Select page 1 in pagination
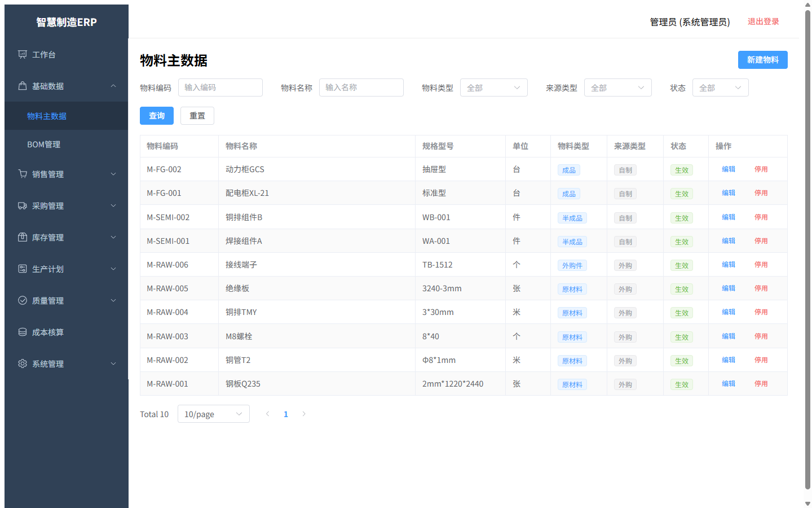The width and height of the screenshot is (812, 508). 286,414
